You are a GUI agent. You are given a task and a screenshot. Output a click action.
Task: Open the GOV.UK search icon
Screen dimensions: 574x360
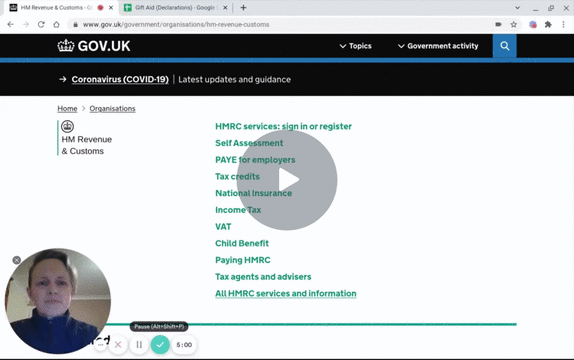504,46
